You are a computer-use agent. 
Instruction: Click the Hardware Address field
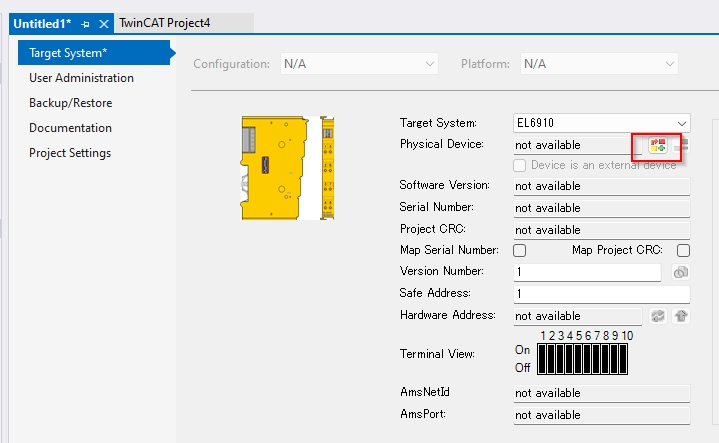click(578, 316)
